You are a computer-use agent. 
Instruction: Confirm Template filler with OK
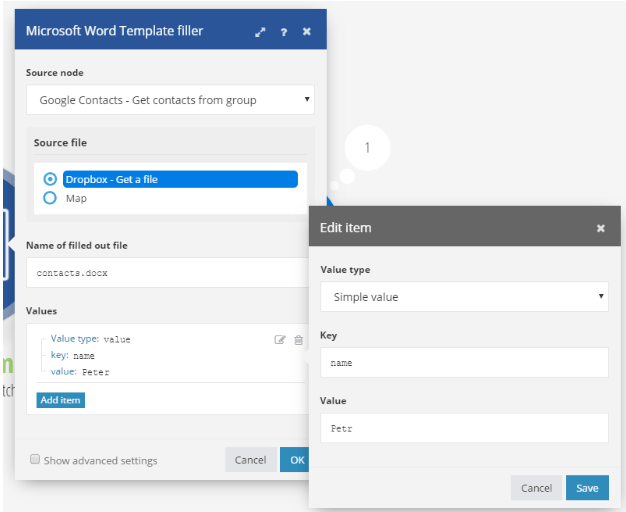point(295,460)
